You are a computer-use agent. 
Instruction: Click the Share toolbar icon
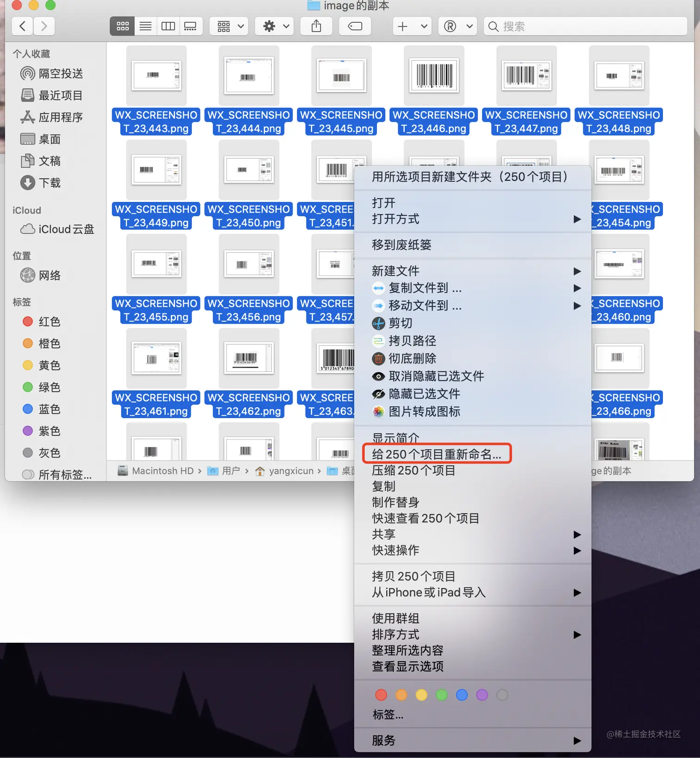[x=316, y=26]
